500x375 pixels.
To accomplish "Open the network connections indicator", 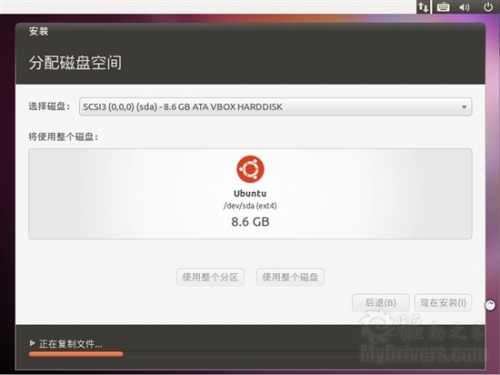I will point(423,7).
